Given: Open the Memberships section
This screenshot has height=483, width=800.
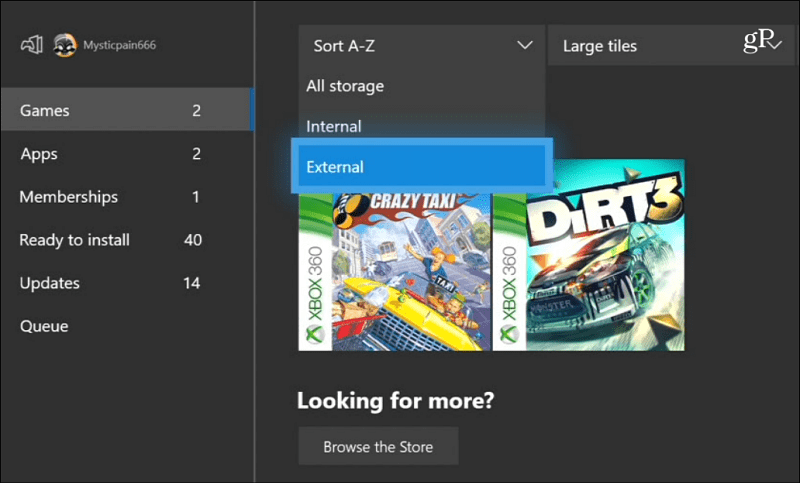Looking at the screenshot, I should pyautogui.click(x=127, y=197).
